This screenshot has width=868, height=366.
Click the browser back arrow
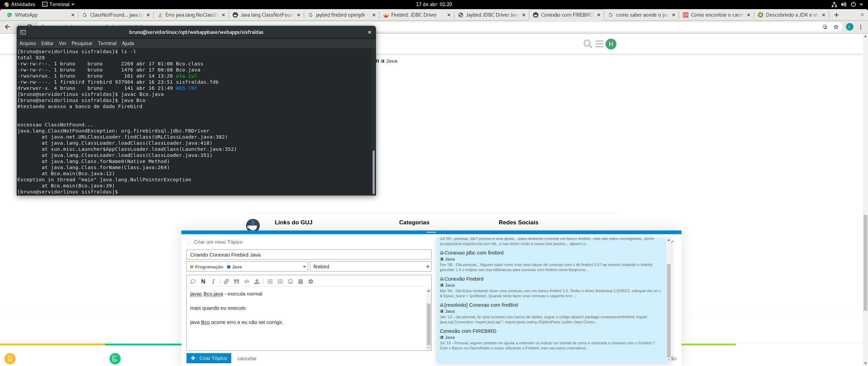7,27
